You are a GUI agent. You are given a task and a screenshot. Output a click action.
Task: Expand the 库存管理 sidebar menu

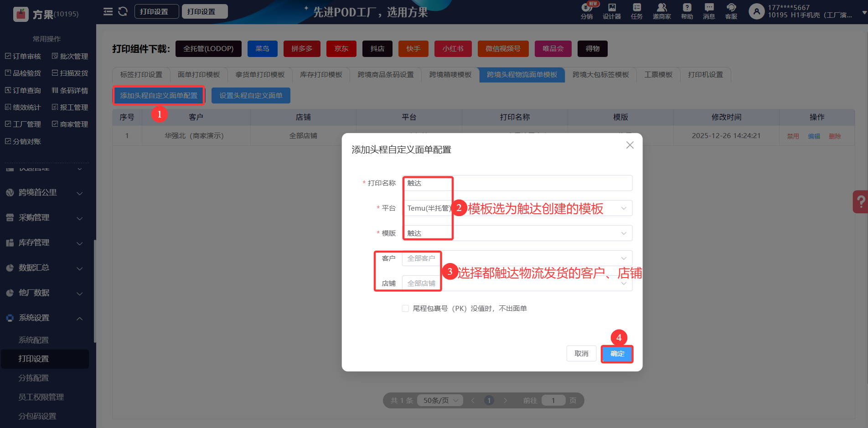tap(45, 243)
